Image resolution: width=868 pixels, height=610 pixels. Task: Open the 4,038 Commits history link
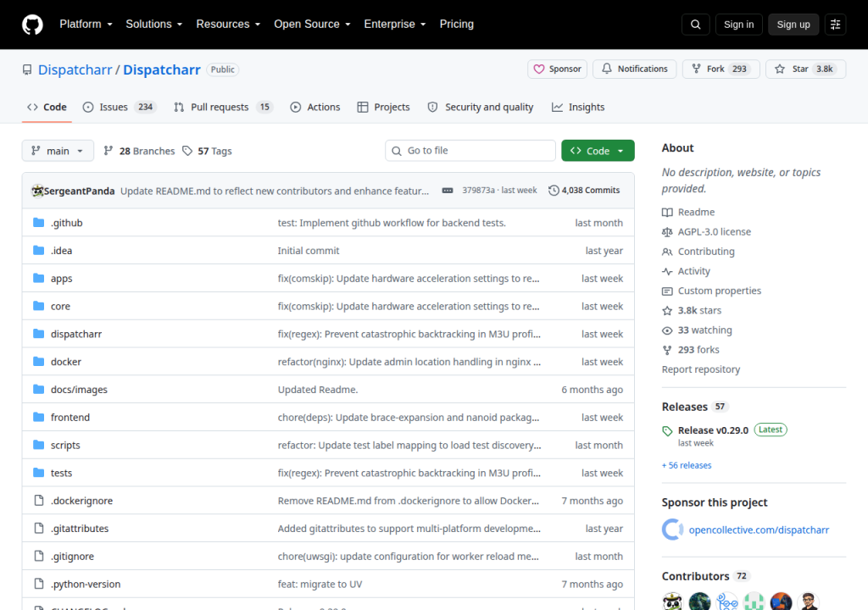(x=584, y=191)
